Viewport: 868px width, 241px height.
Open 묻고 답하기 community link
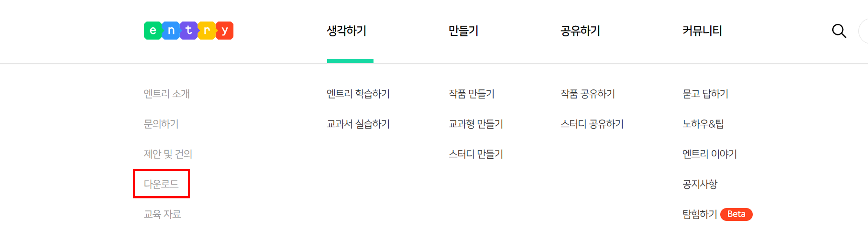(705, 94)
